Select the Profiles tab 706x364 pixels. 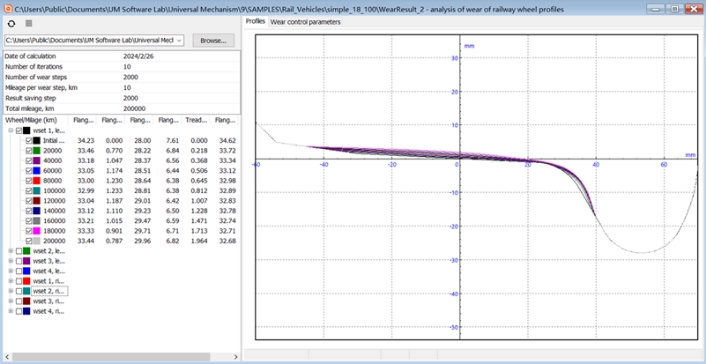pos(255,22)
